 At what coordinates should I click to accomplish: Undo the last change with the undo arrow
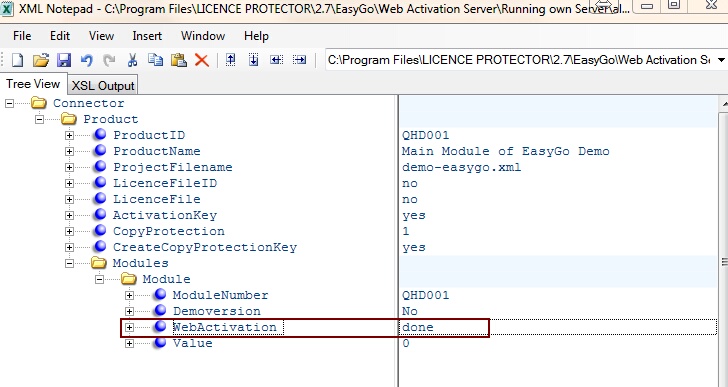(x=86, y=60)
